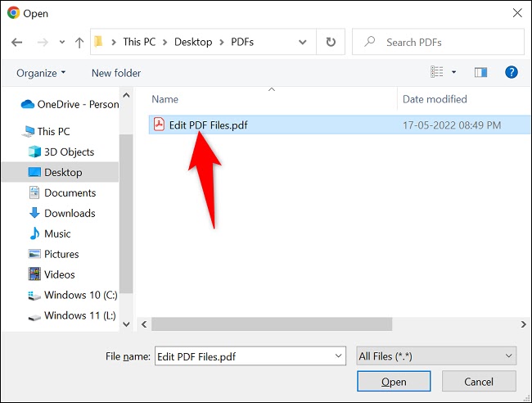Click the Open button
Viewport: 532px width, 403px height.
pyautogui.click(x=394, y=381)
